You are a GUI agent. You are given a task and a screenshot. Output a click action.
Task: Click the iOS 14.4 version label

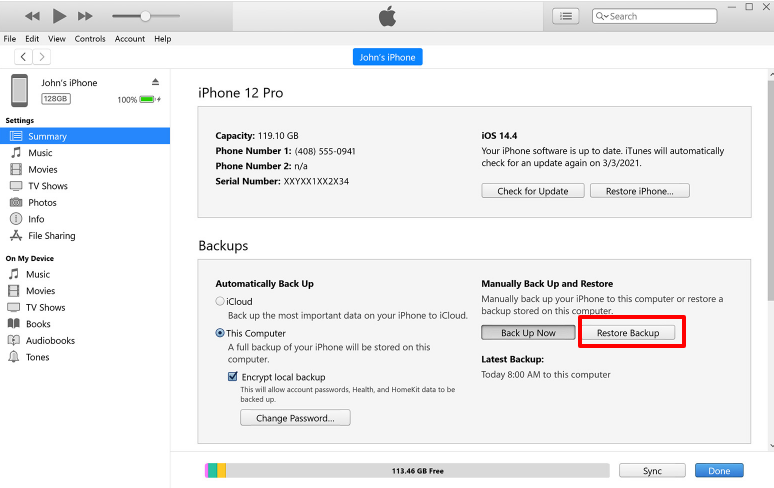(x=499, y=136)
